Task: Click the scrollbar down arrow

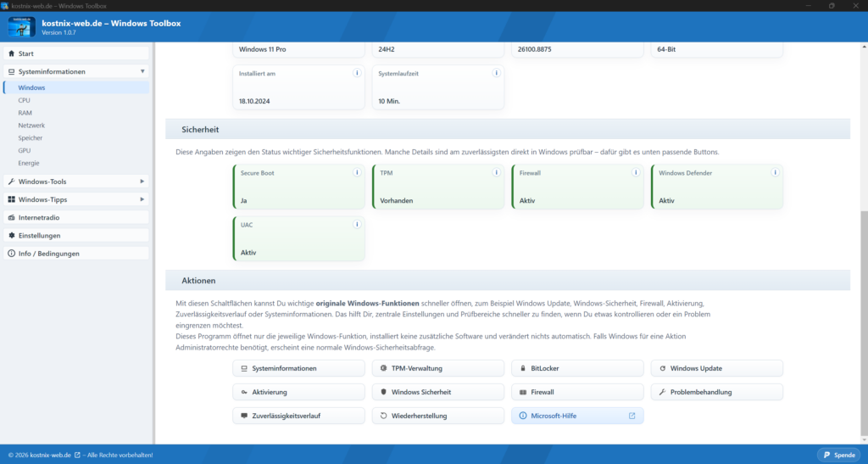Action: [864, 440]
